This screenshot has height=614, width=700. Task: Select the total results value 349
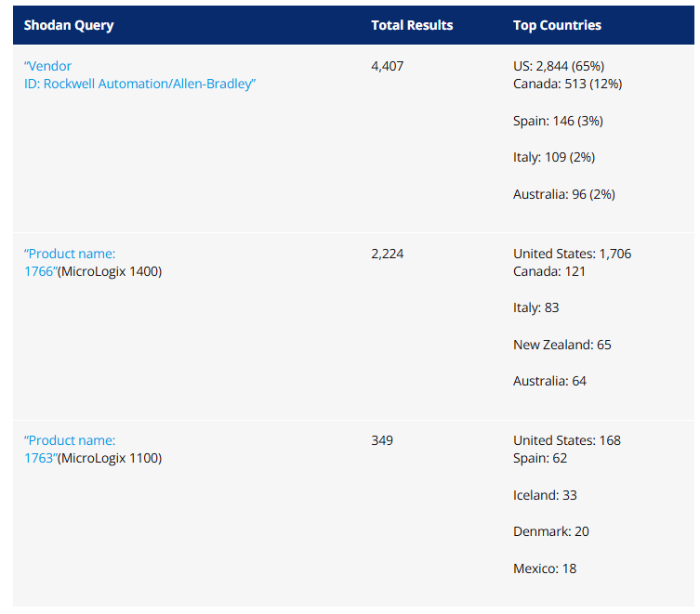(382, 440)
